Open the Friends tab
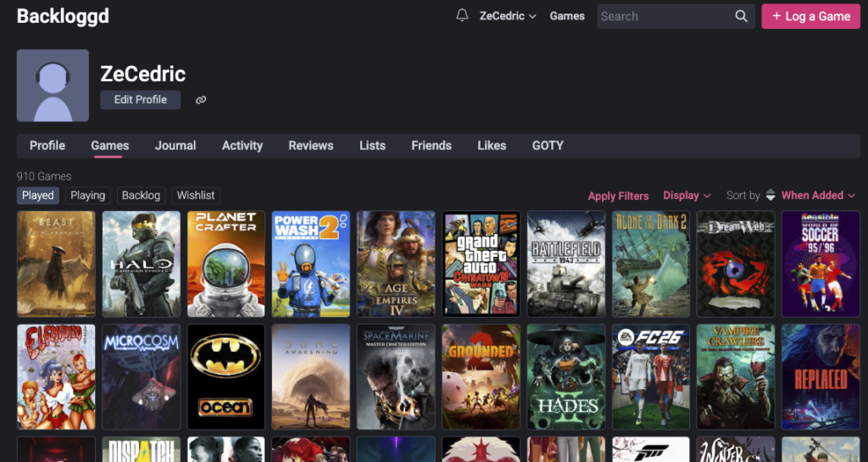 (x=431, y=146)
